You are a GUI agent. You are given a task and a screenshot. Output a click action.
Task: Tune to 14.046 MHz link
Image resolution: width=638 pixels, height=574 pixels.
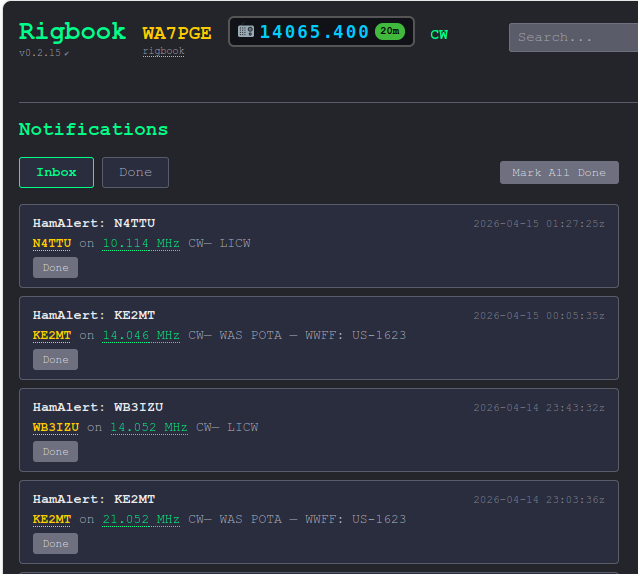coord(141,335)
